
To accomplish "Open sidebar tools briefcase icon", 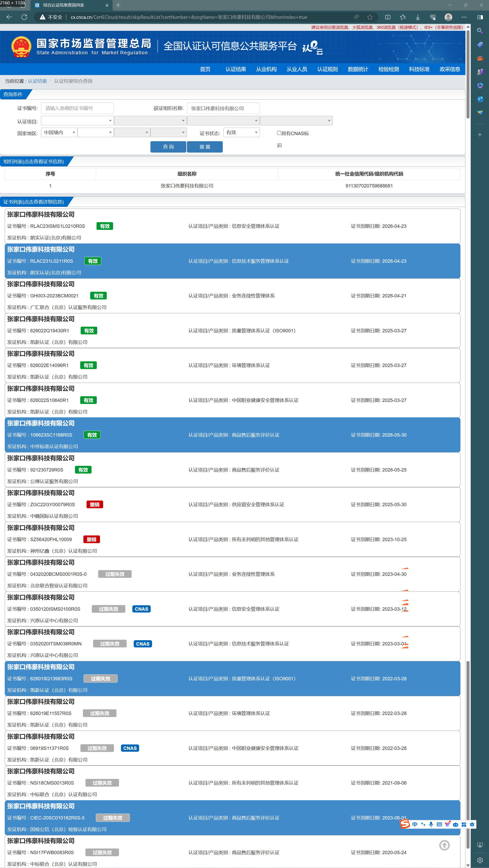I will [x=480, y=58].
